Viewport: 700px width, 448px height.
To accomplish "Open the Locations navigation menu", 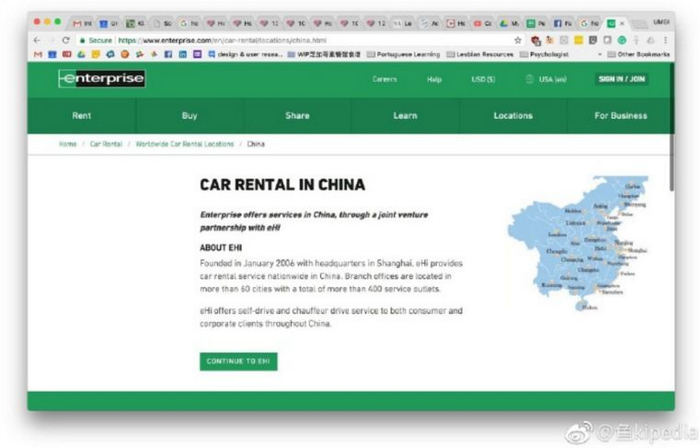I will point(513,116).
